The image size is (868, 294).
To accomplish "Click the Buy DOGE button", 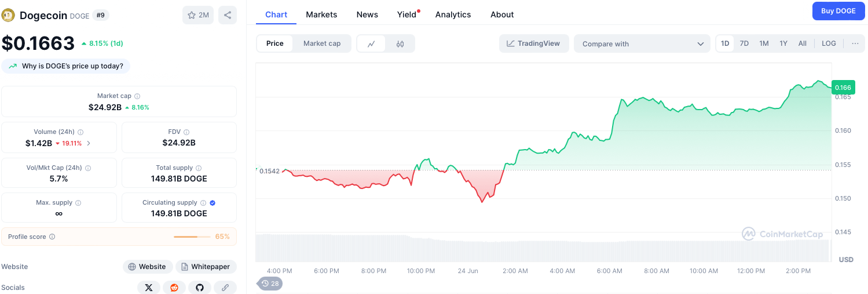I will [x=838, y=11].
